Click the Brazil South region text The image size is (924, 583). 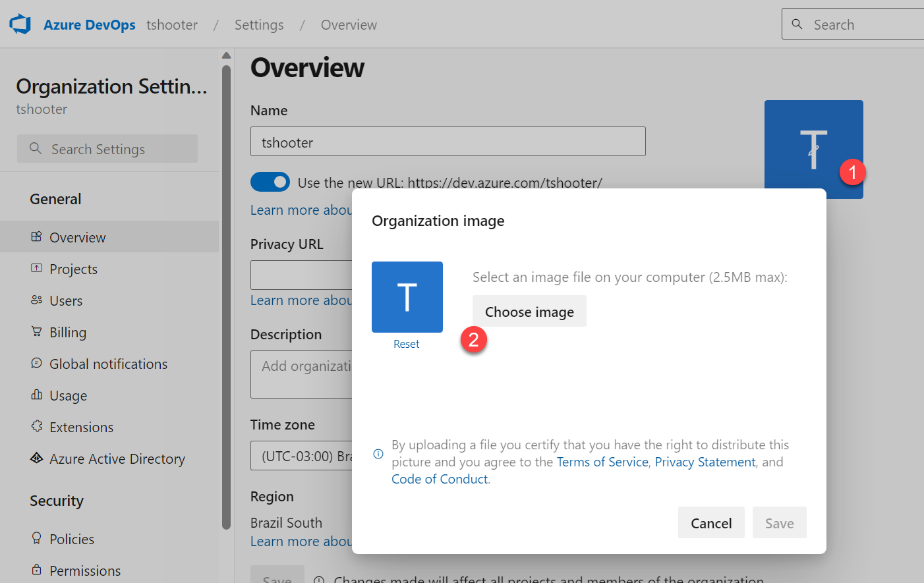tap(286, 522)
